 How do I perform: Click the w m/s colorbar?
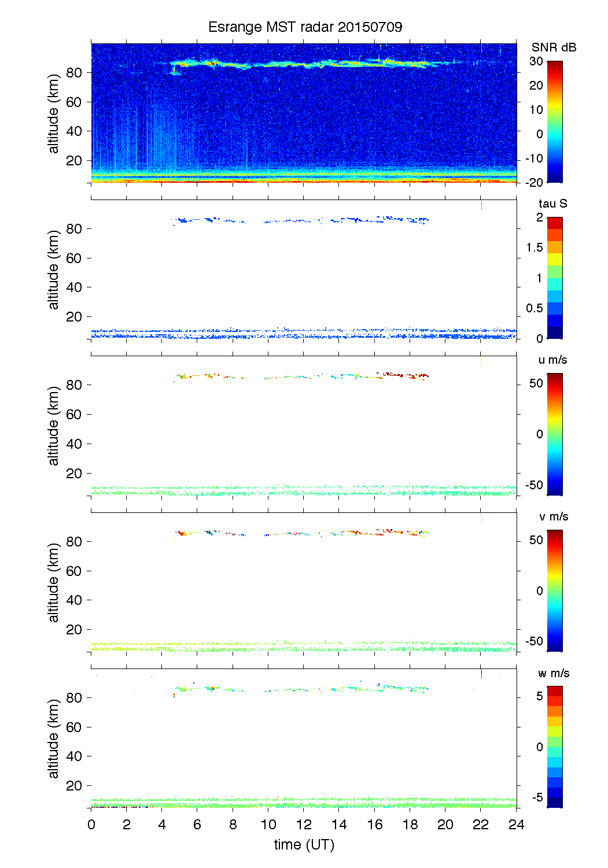554,747
